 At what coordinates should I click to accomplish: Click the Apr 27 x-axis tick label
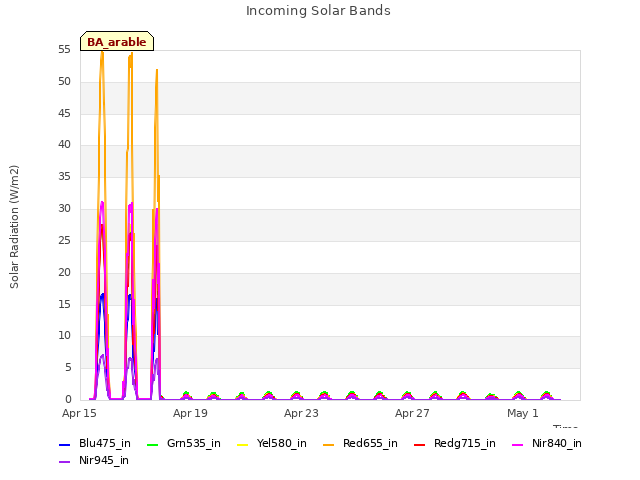point(412,413)
